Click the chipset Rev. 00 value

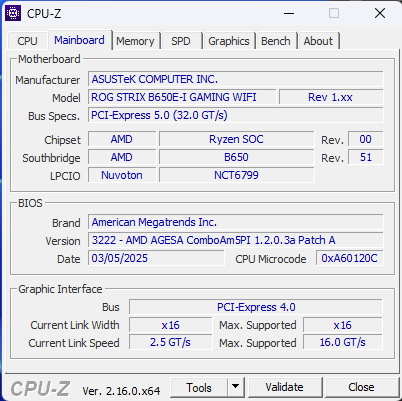(x=366, y=139)
